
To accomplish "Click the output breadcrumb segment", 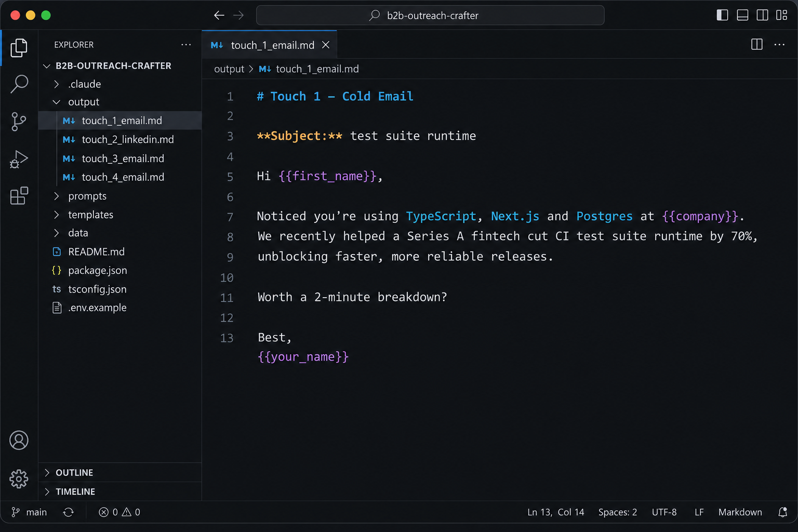I will (229, 69).
